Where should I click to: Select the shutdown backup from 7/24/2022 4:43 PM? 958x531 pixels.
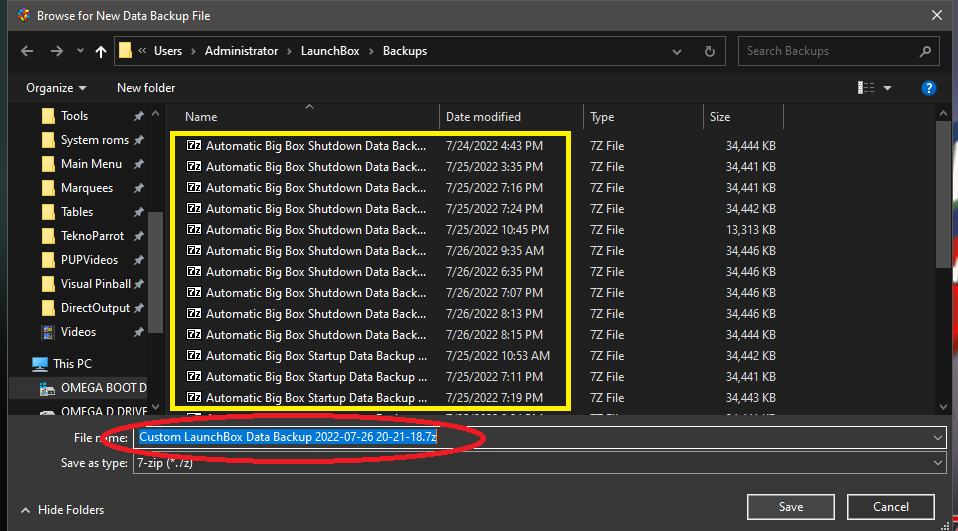[316, 146]
